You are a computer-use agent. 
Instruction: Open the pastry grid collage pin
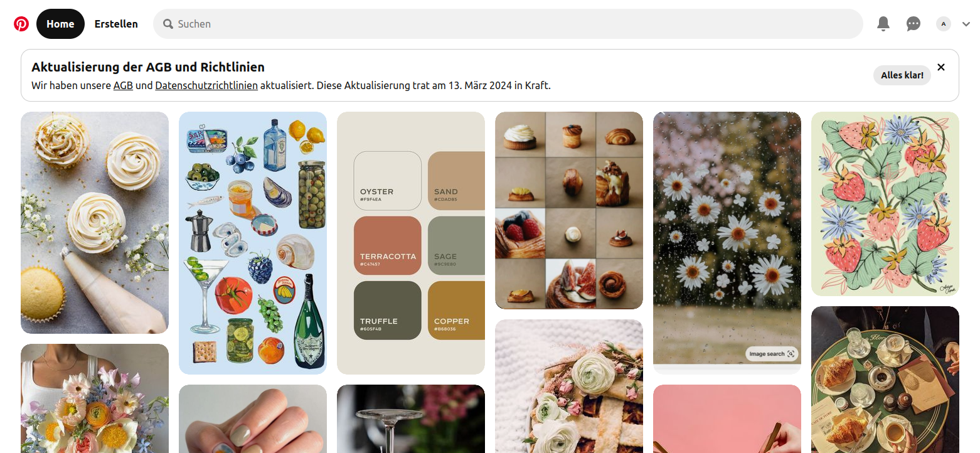(x=569, y=211)
